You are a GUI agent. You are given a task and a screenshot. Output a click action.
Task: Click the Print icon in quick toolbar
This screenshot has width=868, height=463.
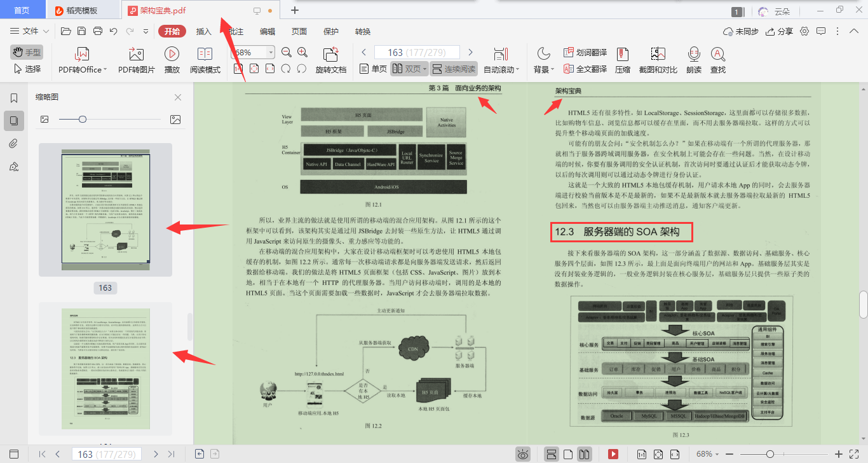(x=97, y=31)
